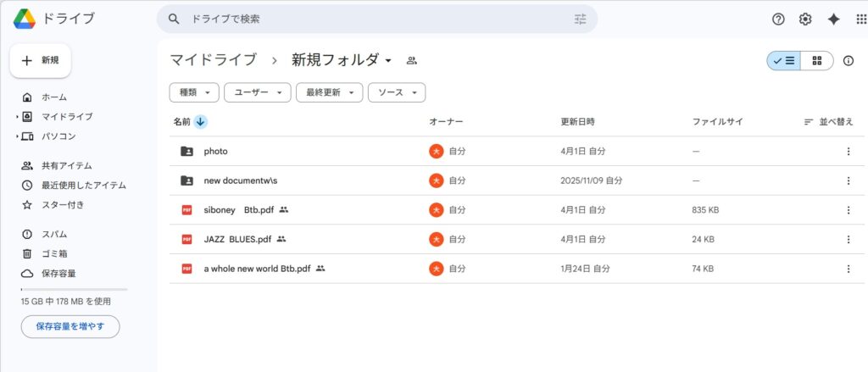The image size is (868, 372).
Task: Open the 種類 filter dropdown
Action: [x=194, y=92]
